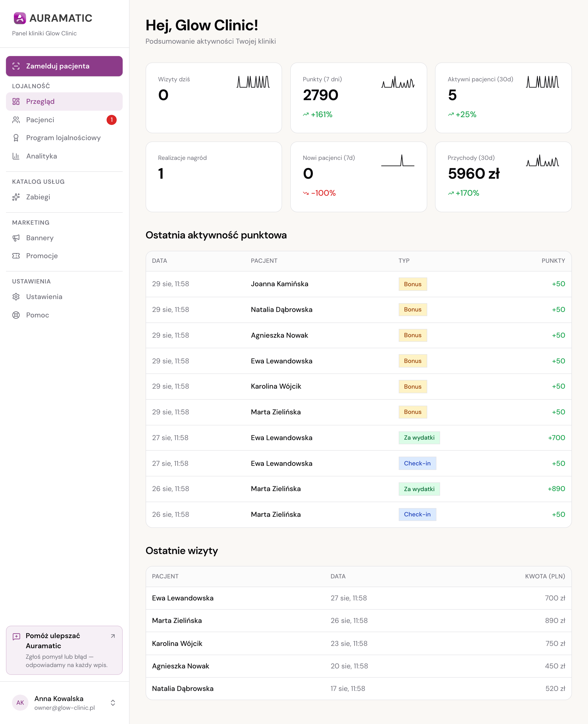Click the Analityka bar chart icon

16,156
